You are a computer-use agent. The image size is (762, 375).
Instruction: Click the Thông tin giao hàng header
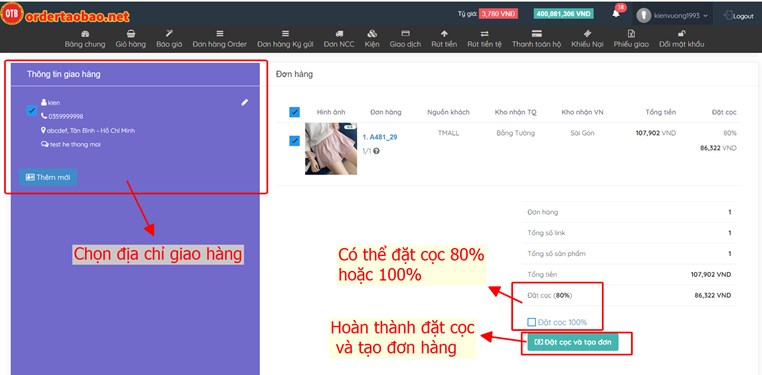(64, 74)
